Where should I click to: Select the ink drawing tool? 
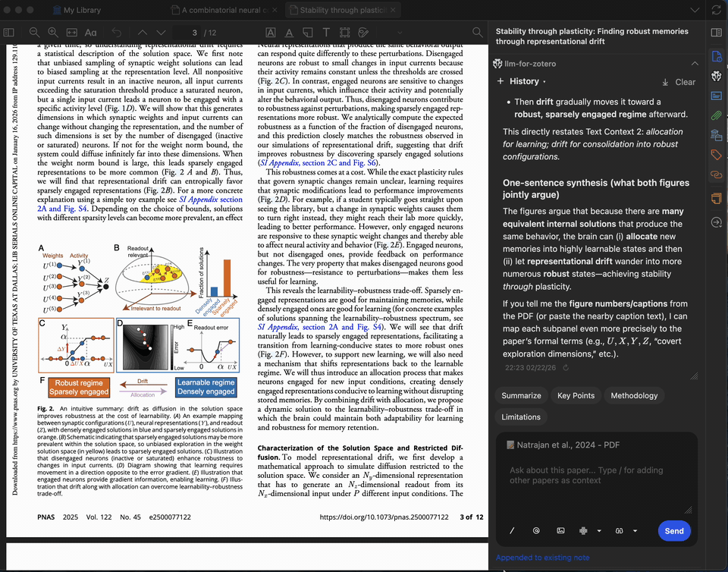pyautogui.click(x=362, y=33)
